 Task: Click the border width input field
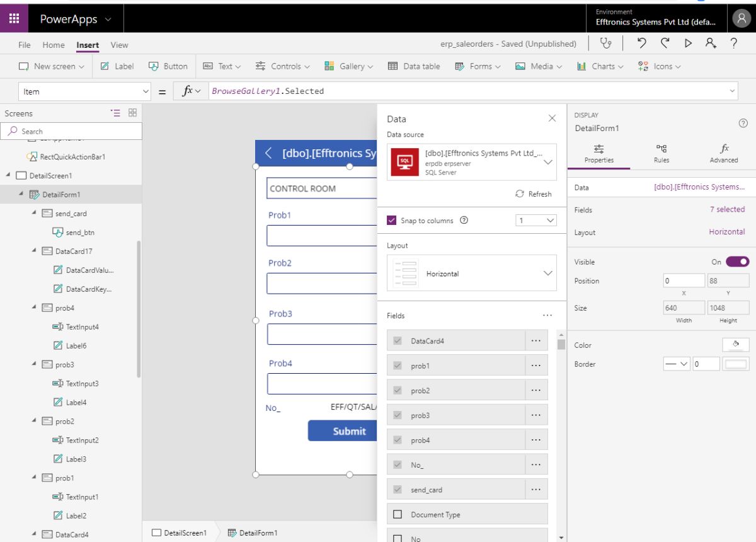706,364
